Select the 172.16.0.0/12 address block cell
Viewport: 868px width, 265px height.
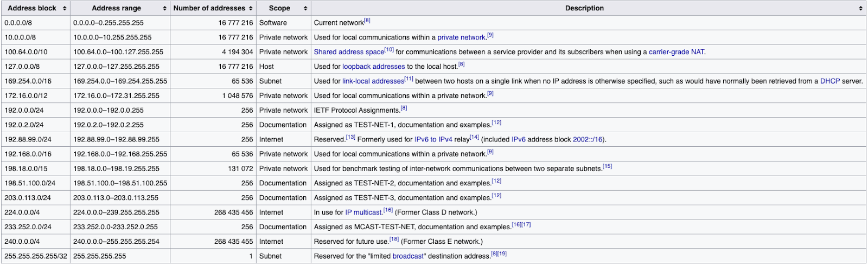(36, 96)
